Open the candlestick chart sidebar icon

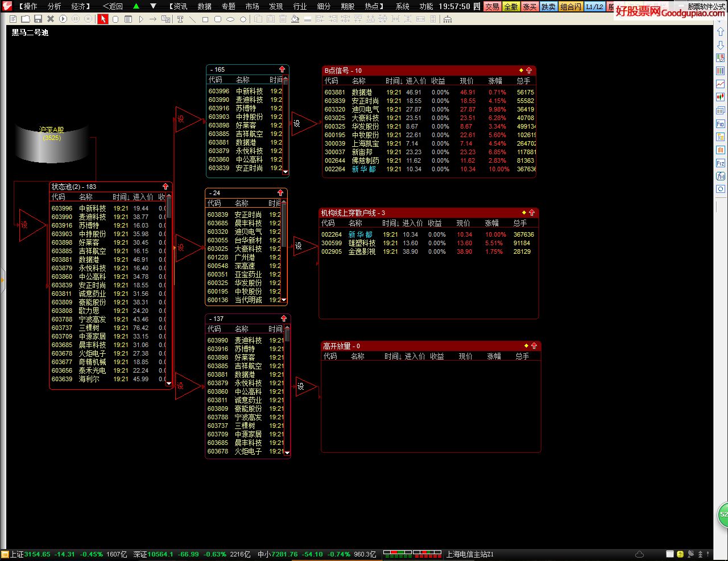(720, 97)
